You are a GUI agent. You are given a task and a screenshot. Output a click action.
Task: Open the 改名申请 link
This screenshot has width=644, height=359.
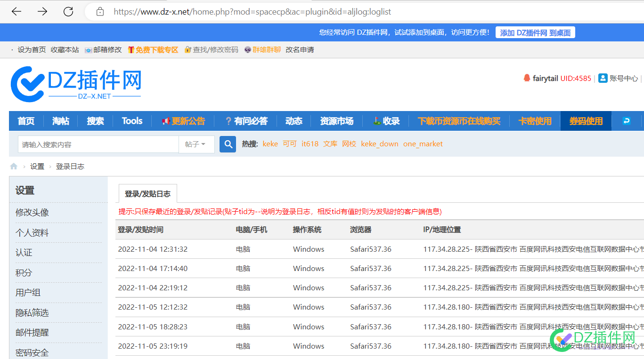tap(300, 49)
